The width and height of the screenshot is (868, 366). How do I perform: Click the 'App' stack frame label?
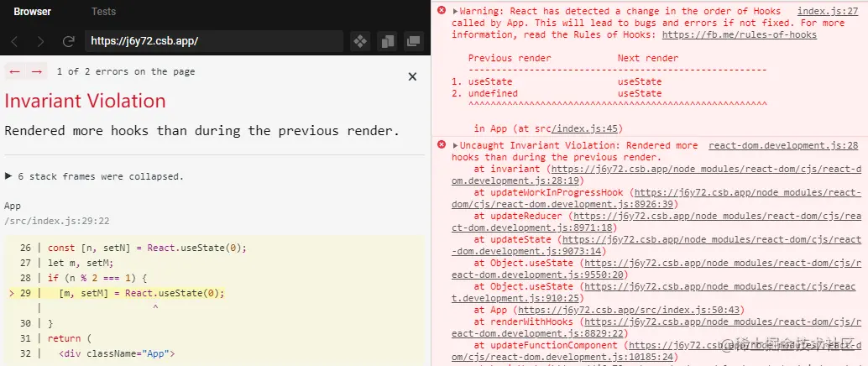[x=13, y=206]
